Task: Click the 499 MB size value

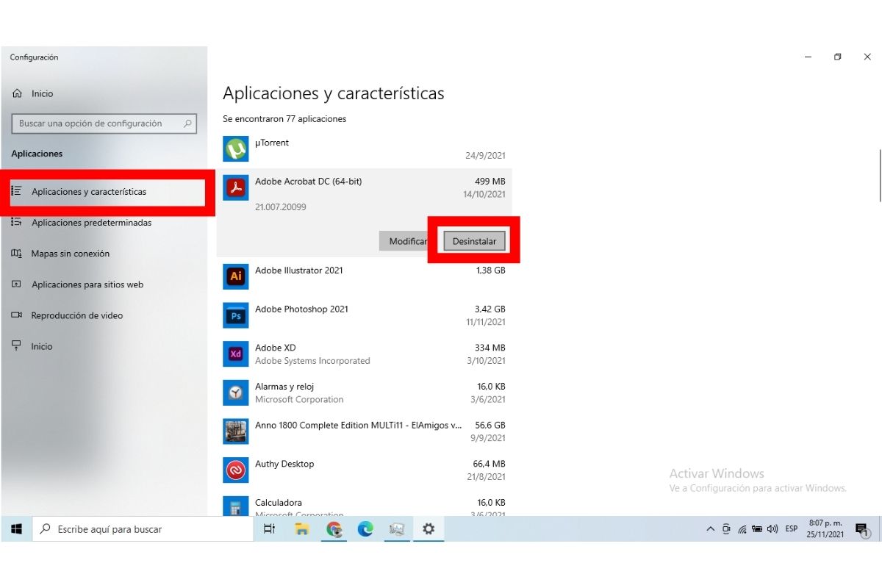Action: (490, 181)
